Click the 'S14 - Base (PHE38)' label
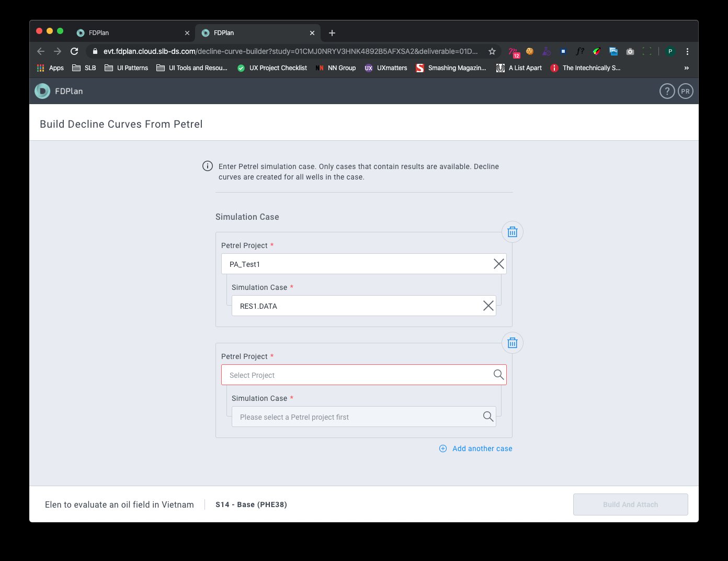728x561 pixels. 251,504
